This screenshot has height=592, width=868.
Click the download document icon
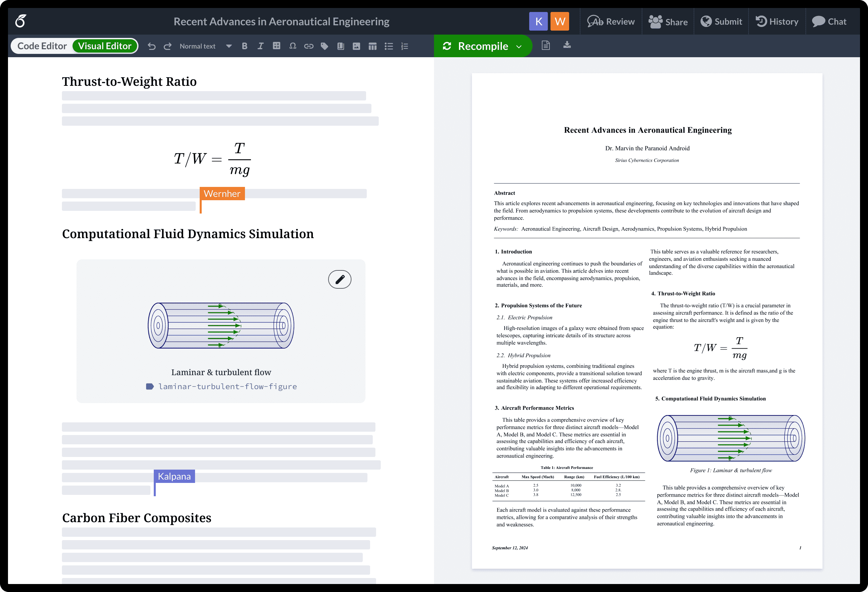tap(566, 46)
